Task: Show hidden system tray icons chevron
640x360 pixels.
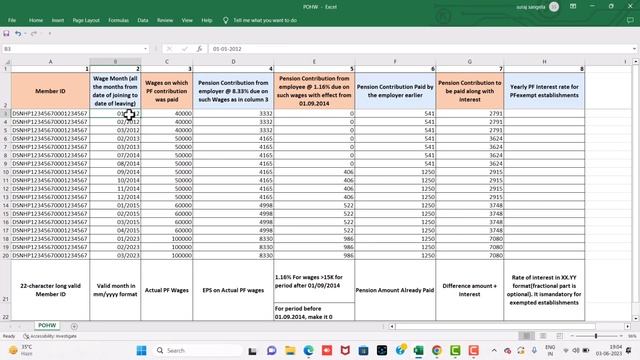Action: pos(494,350)
